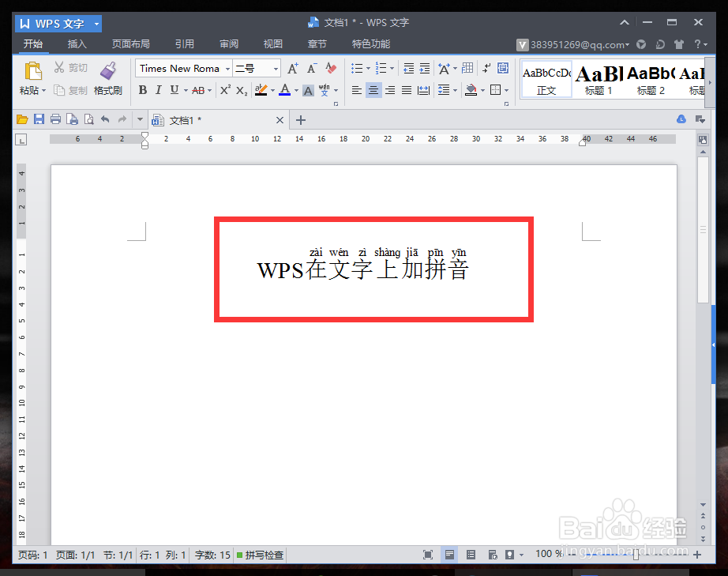Open the WPS 文字 application menu dropdown
728x576 pixels.
pyautogui.click(x=96, y=23)
